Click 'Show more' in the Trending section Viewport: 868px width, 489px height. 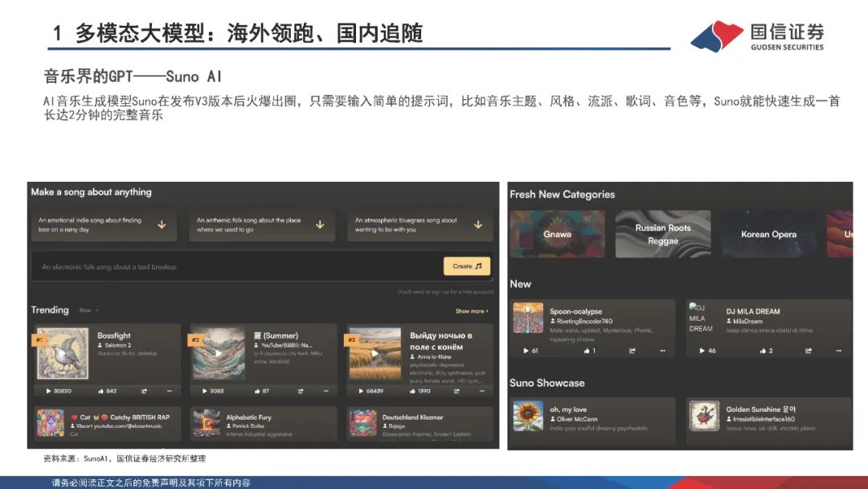coord(472,311)
